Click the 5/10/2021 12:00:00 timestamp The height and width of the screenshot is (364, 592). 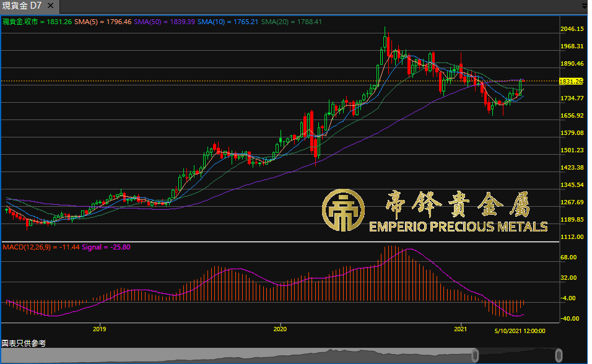click(520, 331)
